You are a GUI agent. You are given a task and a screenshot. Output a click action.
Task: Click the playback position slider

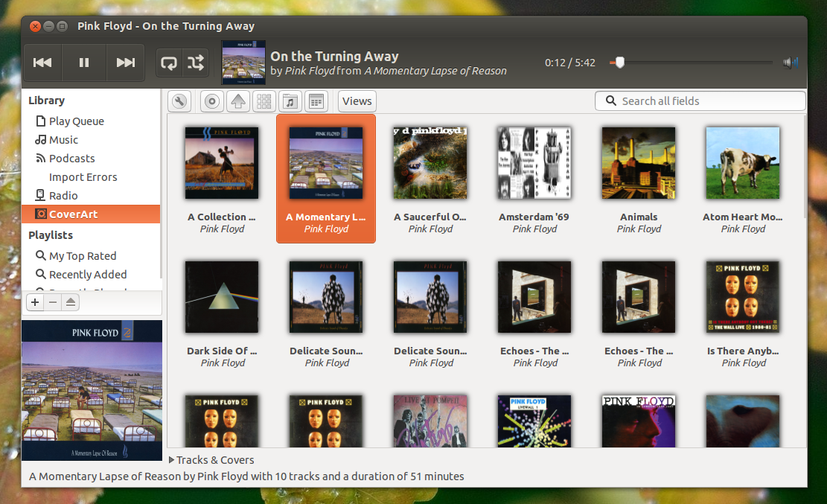(690, 63)
